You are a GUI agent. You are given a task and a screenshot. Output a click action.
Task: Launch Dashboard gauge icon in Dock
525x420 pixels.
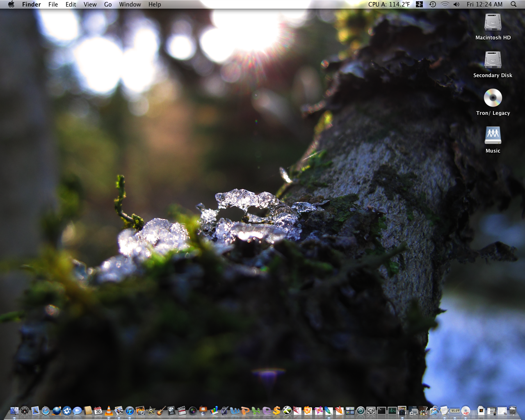click(25, 411)
